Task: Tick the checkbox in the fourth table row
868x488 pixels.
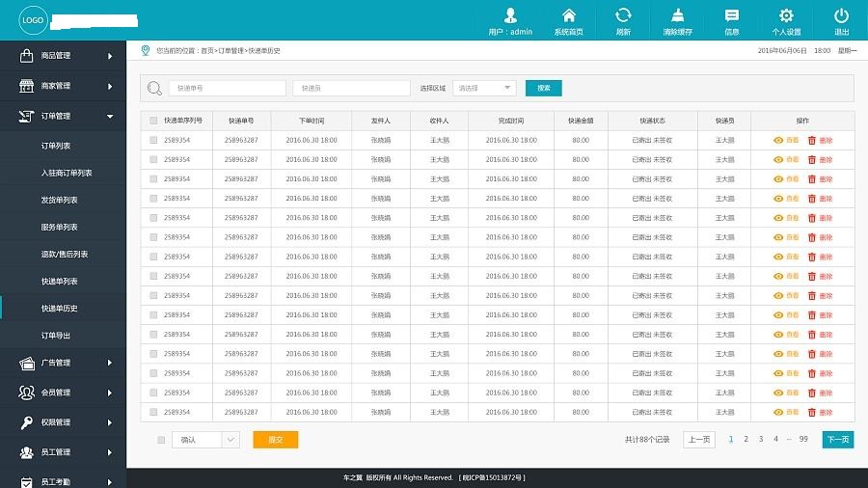Action: [153, 199]
